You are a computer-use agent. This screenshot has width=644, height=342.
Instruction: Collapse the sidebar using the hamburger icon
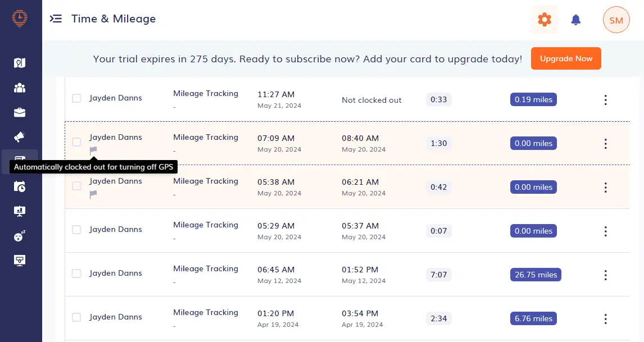56,19
